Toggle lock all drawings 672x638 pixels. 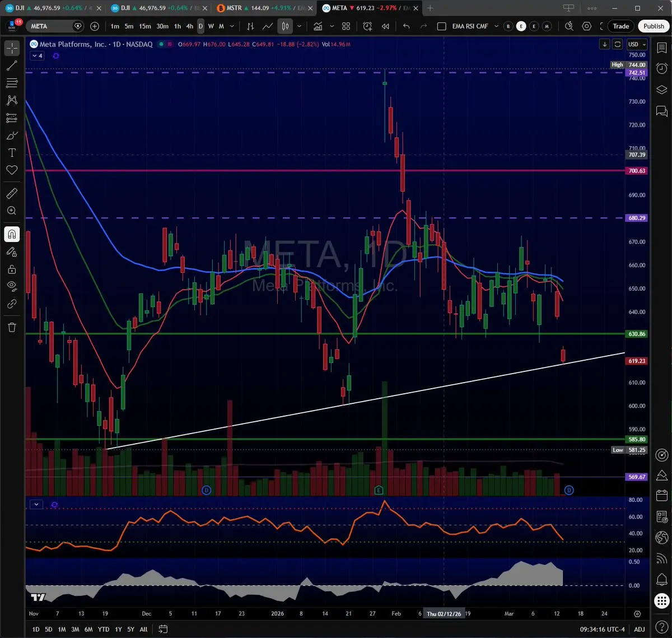tap(12, 269)
